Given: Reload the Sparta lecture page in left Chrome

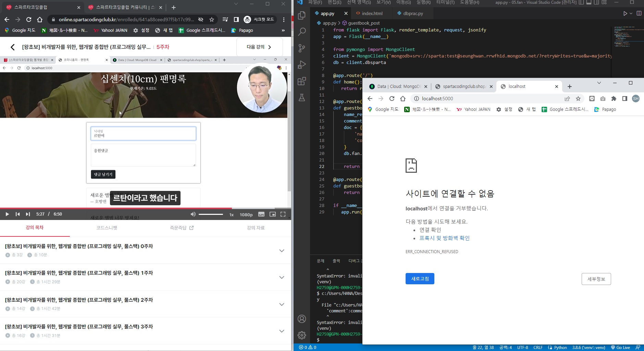Looking at the screenshot, I should click(29, 19).
